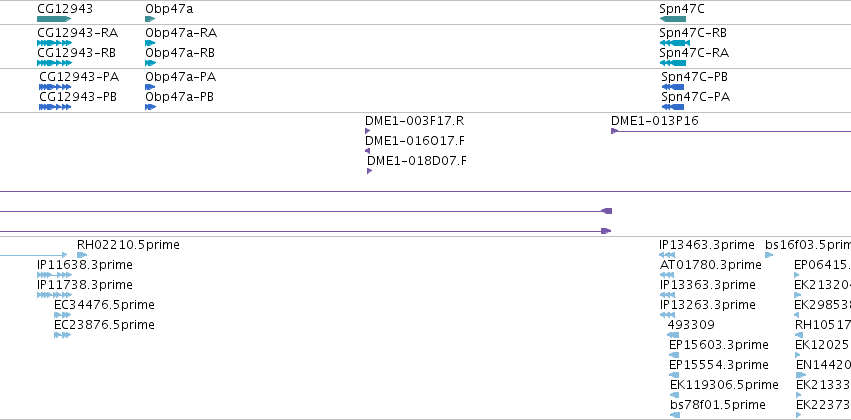The height and width of the screenshot is (420, 851).
Task: Click the EK22373 EST label
Action: coord(823,405)
